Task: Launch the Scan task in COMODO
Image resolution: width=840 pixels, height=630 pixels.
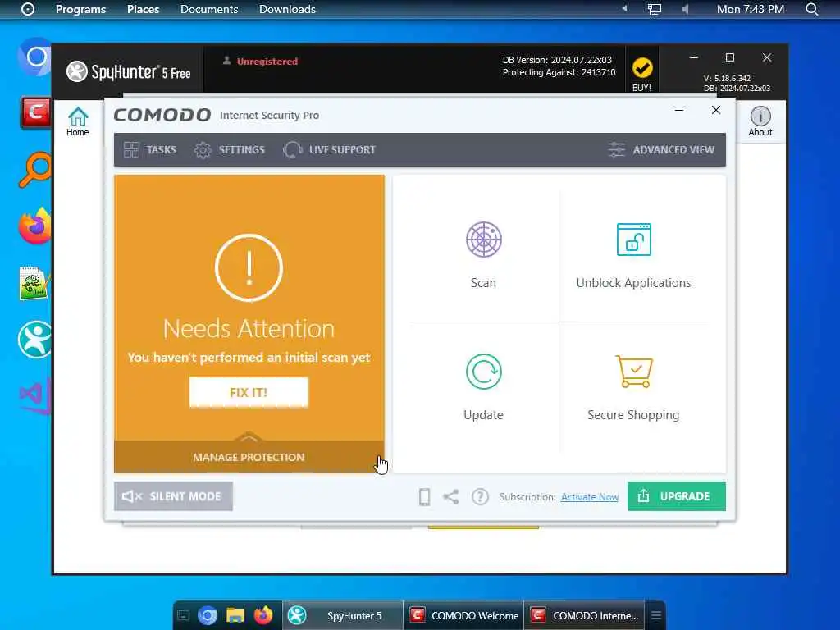Action: (x=483, y=255)
